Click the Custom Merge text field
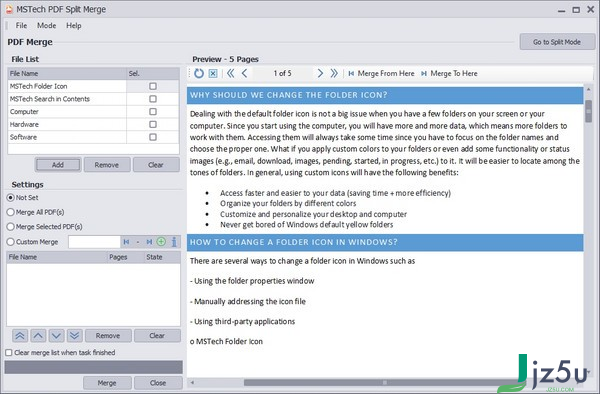600x394 pixels. 94,242
